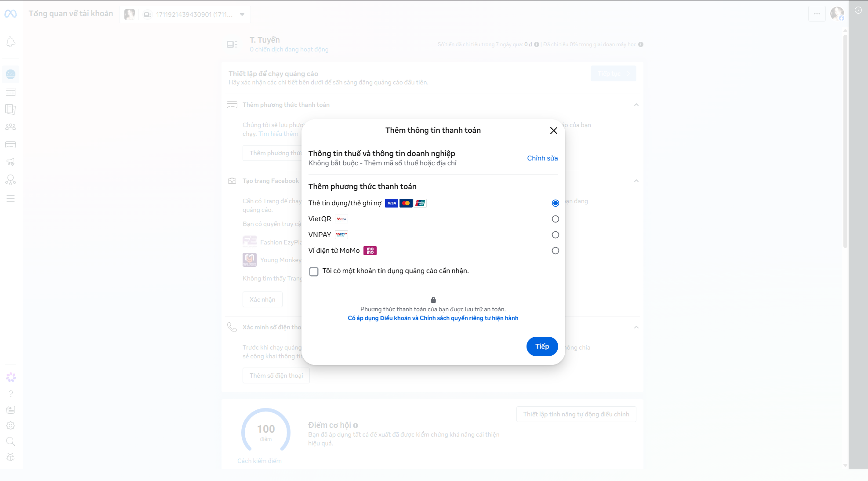The width and height of the screenshot is (868, 481).
Task: Click the Tiếp button in the dialog
Action: (x=542, y=346)
